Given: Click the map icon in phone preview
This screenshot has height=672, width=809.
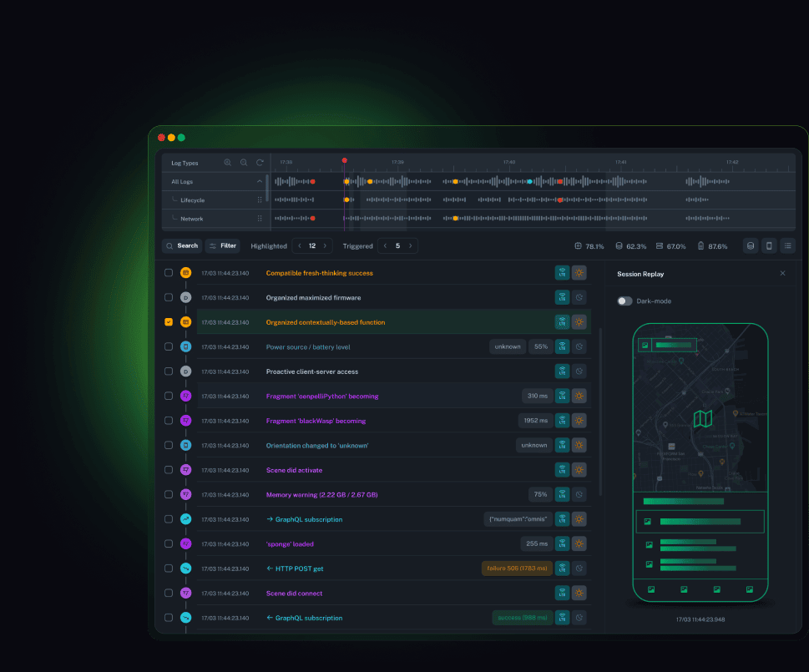Looking at the screenshot, I should coord(703,419).
